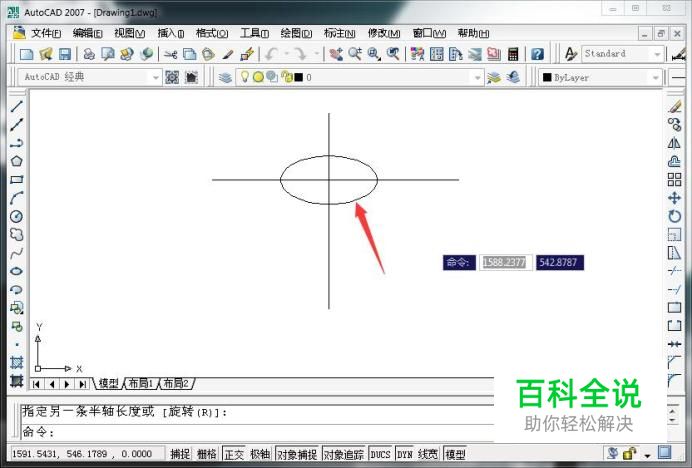Viewport: 692px width, 468px height.
Task: Open undo history dropdown arrow
Action: (286, 54)
